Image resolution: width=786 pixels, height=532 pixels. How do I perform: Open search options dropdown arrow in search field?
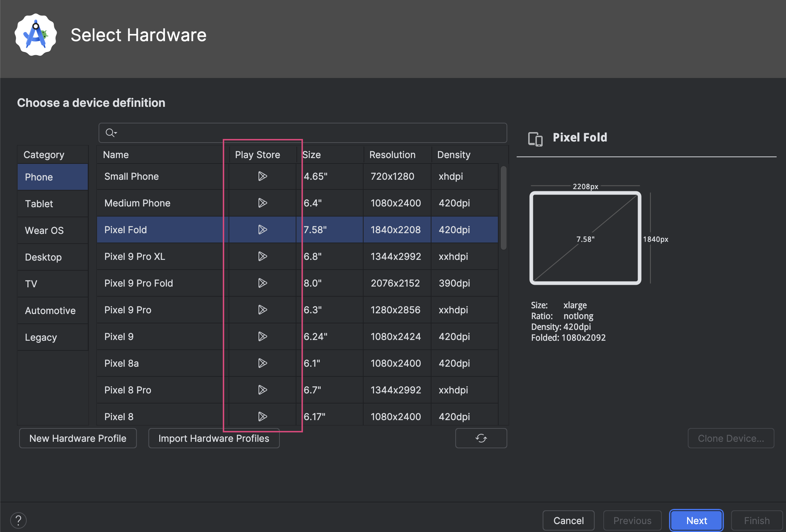pyautogui.click(x=116, y=133)
